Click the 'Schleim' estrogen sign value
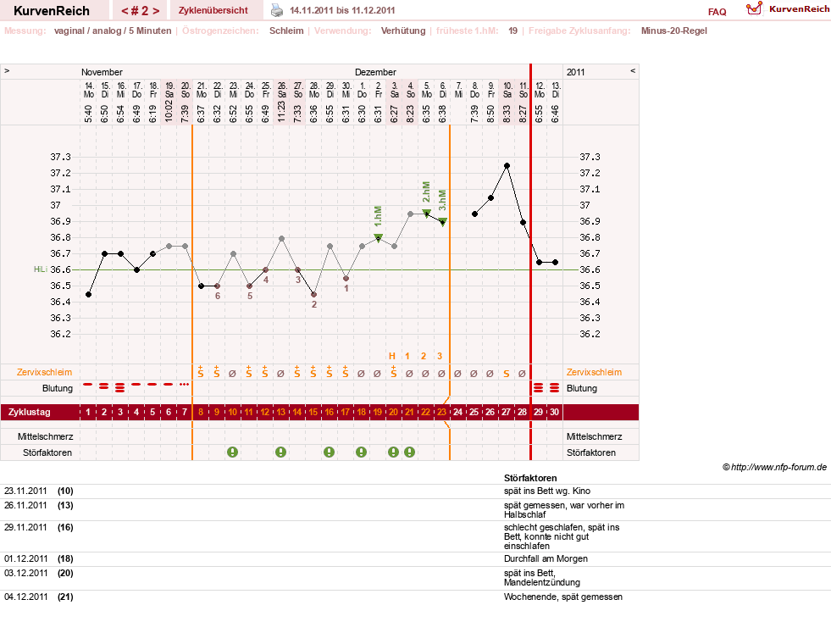 tap(286, 31)
